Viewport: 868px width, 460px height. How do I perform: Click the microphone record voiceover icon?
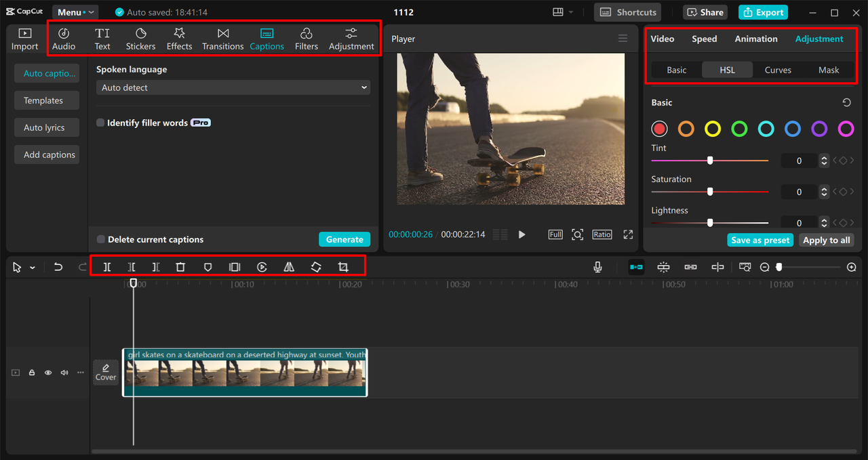[x=597, y=267]
